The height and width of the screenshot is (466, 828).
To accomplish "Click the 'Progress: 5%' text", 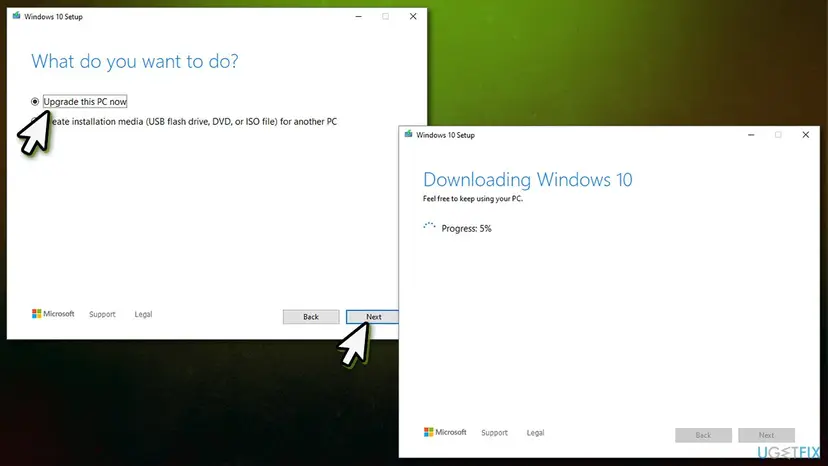I will [x=466, y=229].
